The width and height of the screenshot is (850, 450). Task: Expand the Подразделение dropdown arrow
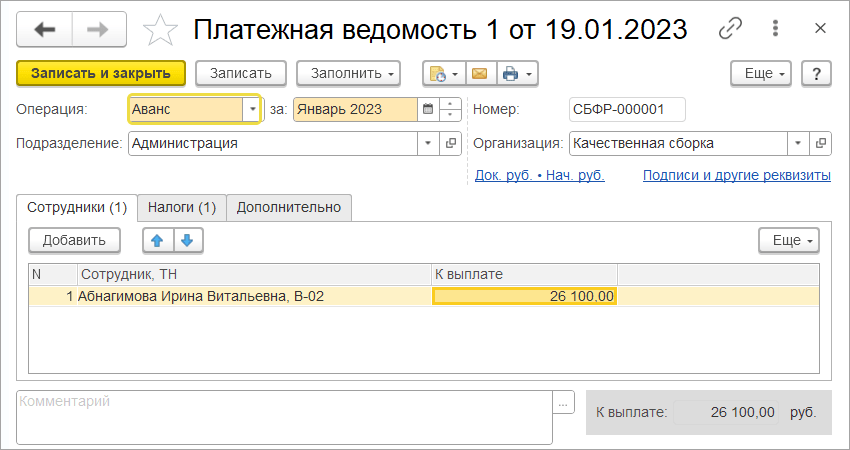pyautogui.click(x=428, y=144)
